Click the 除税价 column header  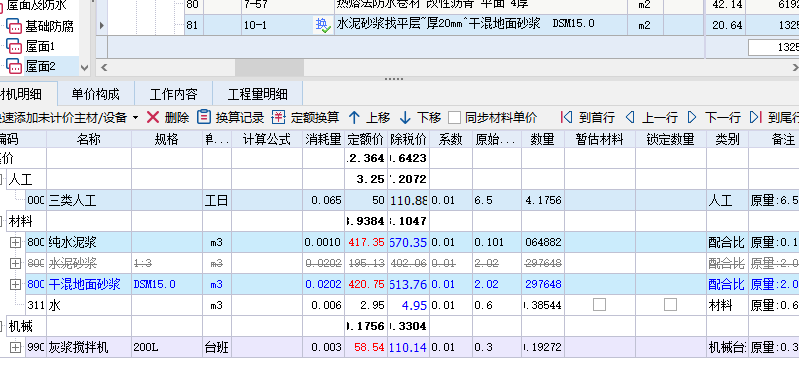[408, 139]
